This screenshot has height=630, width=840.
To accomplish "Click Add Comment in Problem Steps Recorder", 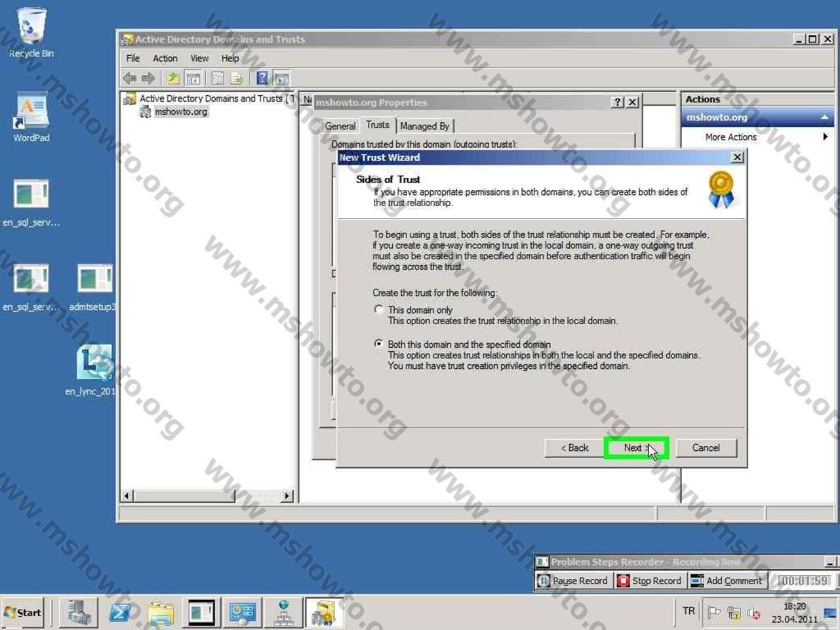I will coord(727,581).
